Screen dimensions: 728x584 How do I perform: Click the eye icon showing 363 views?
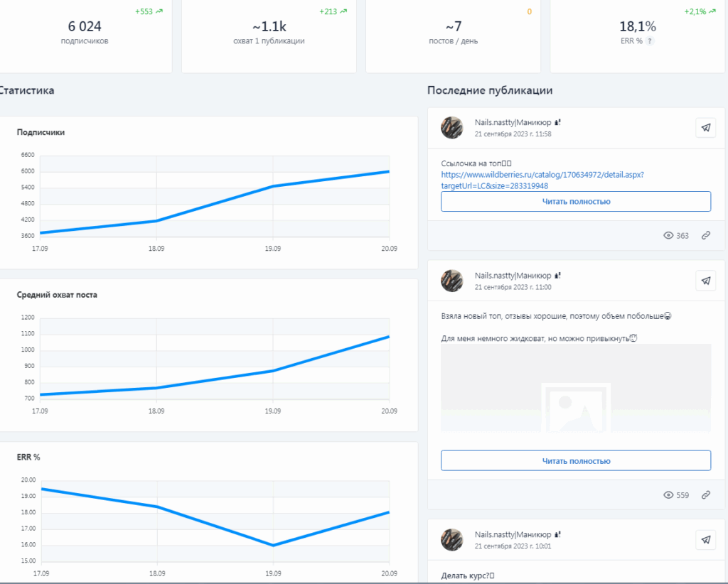[668, 235]
